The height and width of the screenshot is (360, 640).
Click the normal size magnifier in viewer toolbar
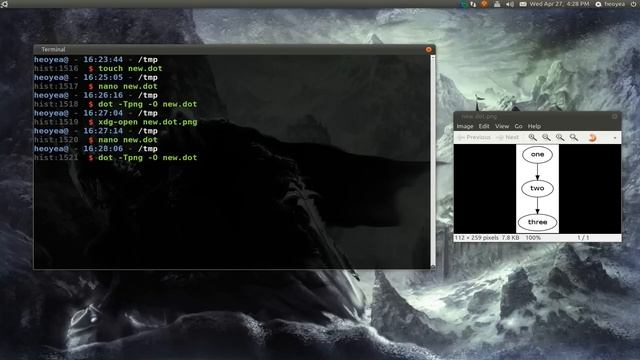[x=560, y=138]
